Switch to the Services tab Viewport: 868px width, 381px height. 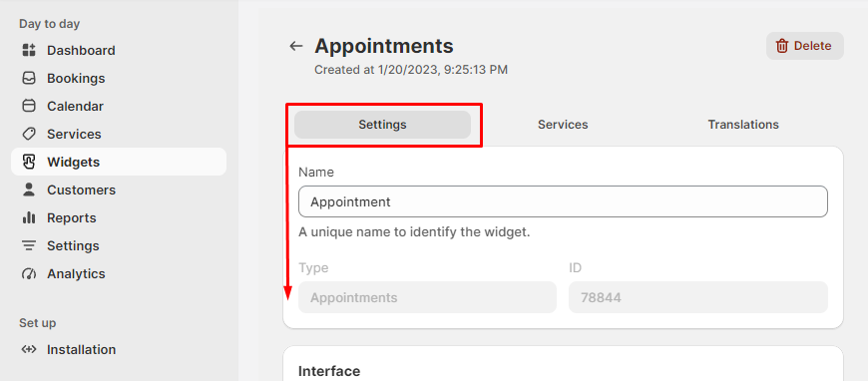[563, 125]
